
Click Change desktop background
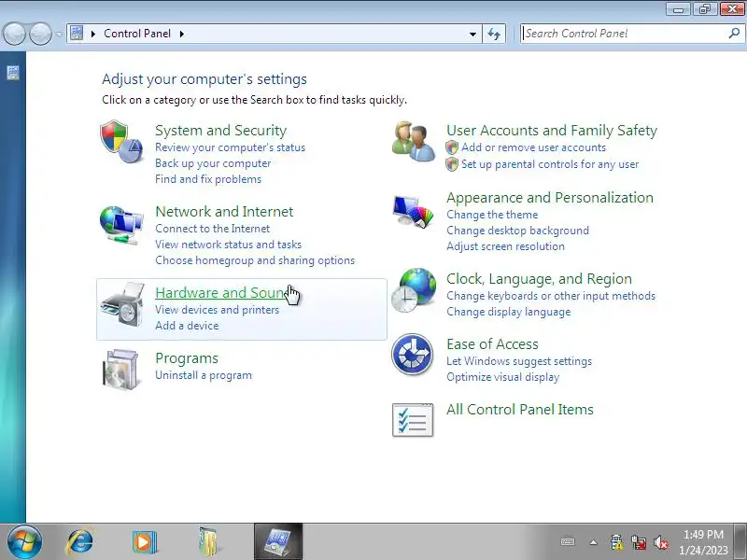click(517, 231)
